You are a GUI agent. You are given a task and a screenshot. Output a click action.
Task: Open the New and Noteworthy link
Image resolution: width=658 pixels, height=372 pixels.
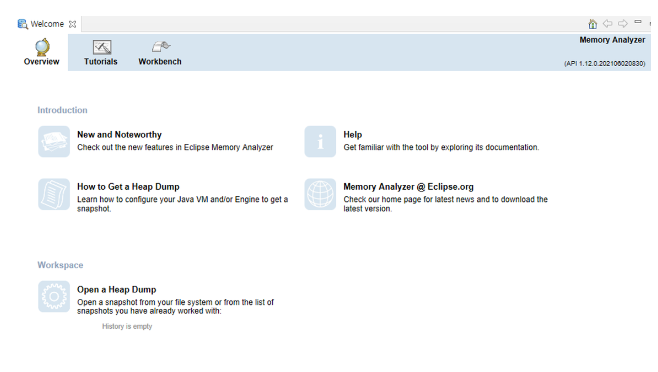pos(119,135)
